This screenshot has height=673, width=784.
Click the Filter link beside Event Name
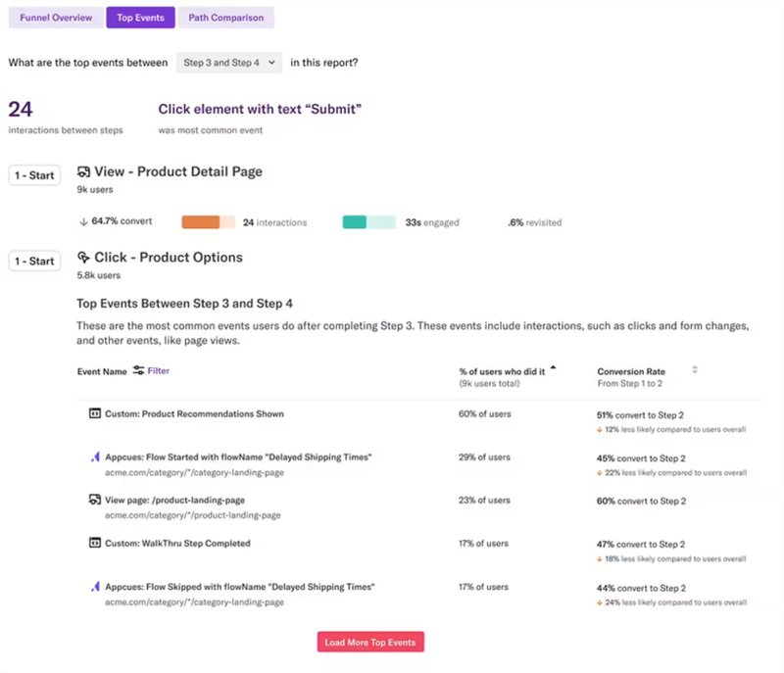158,371
